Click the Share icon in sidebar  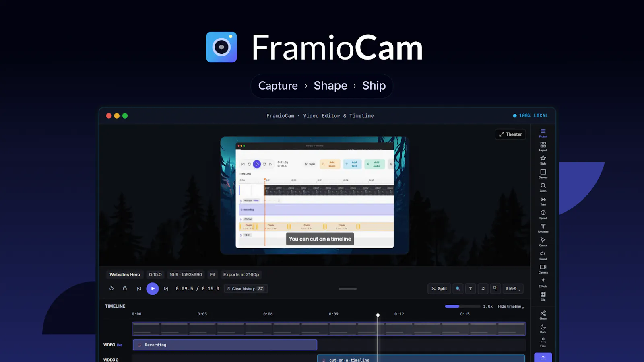[543, 315]
